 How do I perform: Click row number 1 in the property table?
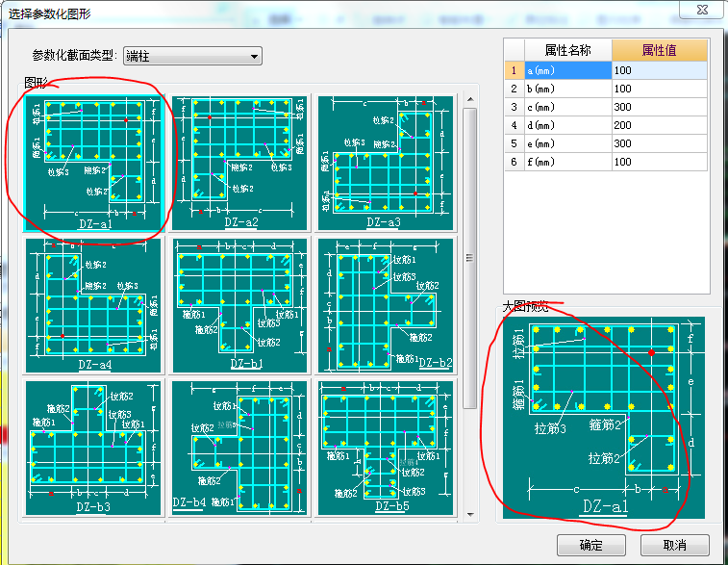click(514, 70)
